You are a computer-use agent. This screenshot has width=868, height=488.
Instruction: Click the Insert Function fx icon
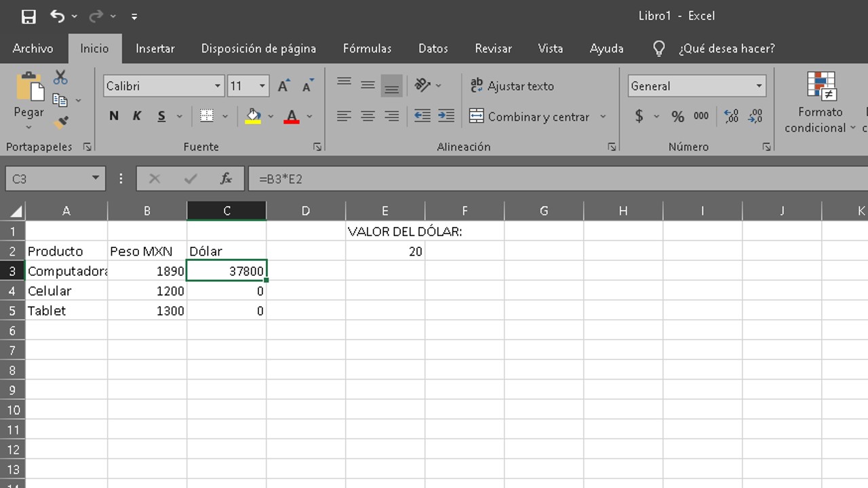pyautogui.click(x=226, y=179)
